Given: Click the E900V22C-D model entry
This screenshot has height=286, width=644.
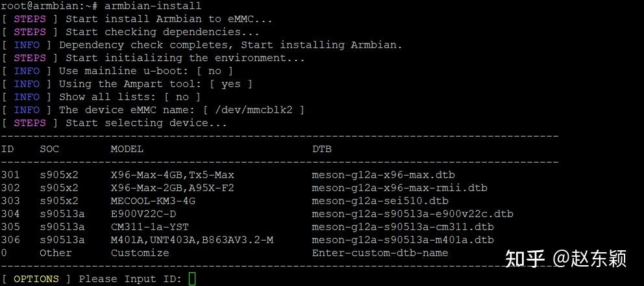Looking at the screenshot, I should pos(143,214).
